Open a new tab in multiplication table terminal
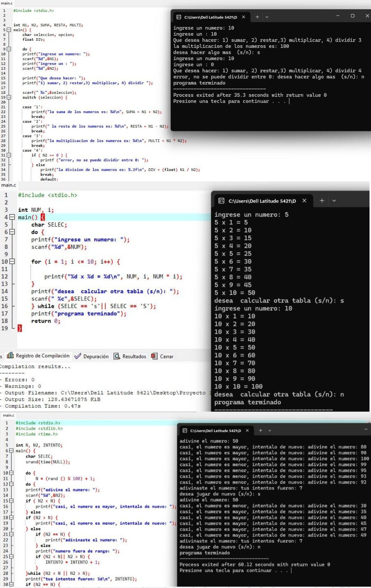 pyautogui.click(x=322, y=201)
